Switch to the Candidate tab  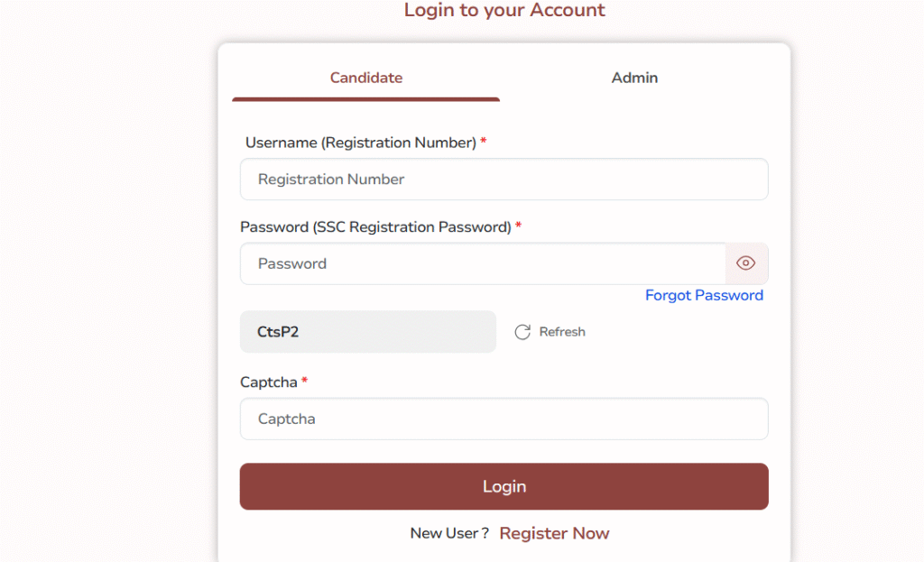[366, 78]
